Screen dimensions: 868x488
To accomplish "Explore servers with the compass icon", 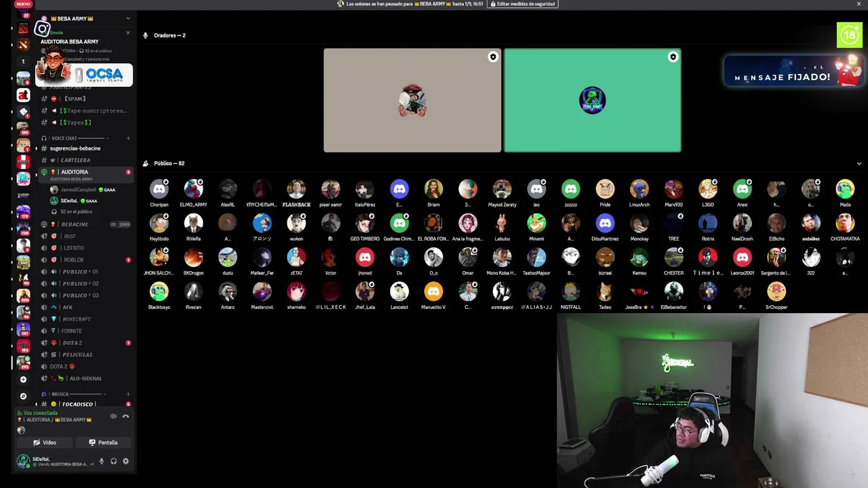I will (x=23, y=396).
